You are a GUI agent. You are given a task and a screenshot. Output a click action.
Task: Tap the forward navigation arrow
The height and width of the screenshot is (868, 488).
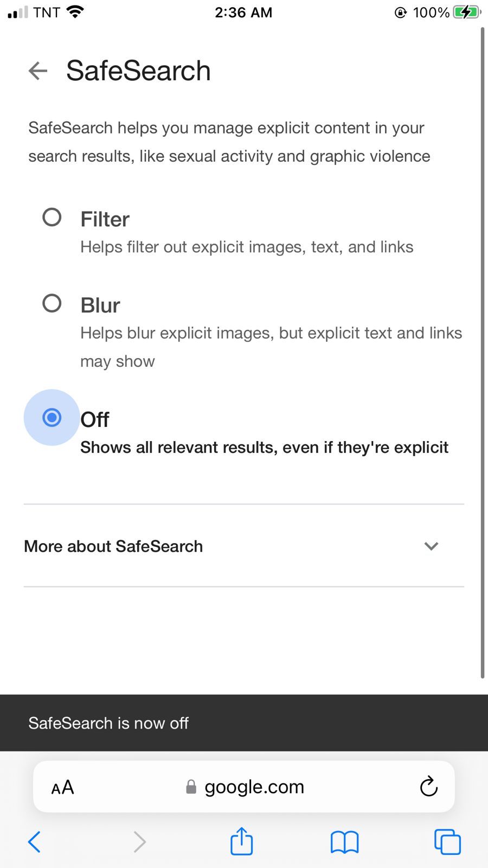[139, 841]
